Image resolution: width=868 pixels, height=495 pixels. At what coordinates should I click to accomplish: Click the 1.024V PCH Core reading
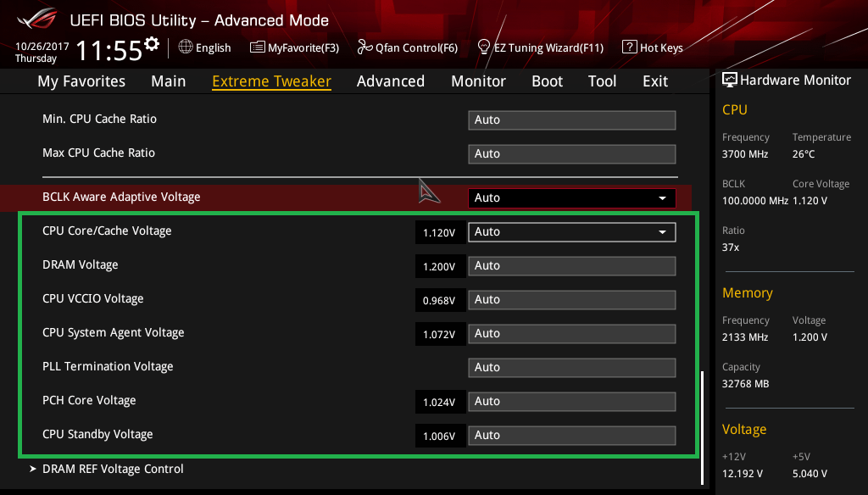[440, 402]
